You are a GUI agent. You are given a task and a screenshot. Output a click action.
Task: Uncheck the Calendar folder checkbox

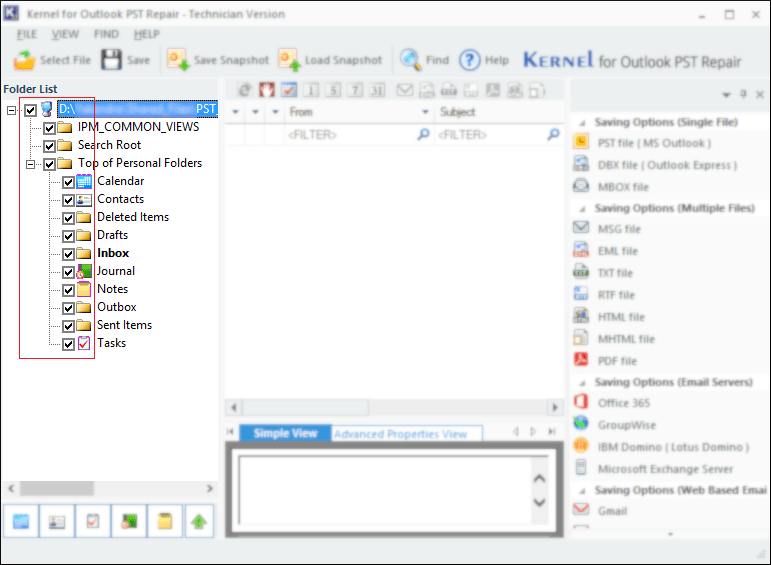(x=68, y=182)
